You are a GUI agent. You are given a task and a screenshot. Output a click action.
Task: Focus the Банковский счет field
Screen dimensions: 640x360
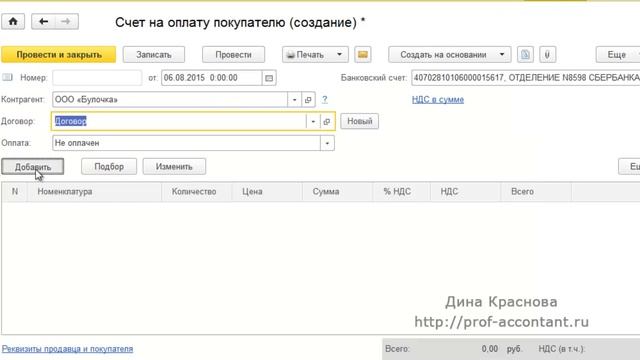coord(526,78)
